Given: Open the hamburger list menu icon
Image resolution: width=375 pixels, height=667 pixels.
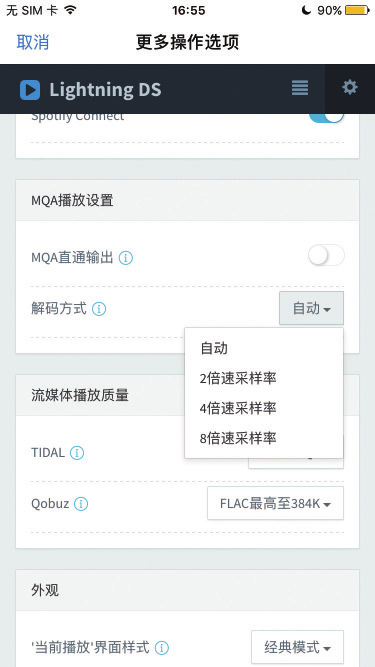Looking at the screenshot, I should click(300, 88).
